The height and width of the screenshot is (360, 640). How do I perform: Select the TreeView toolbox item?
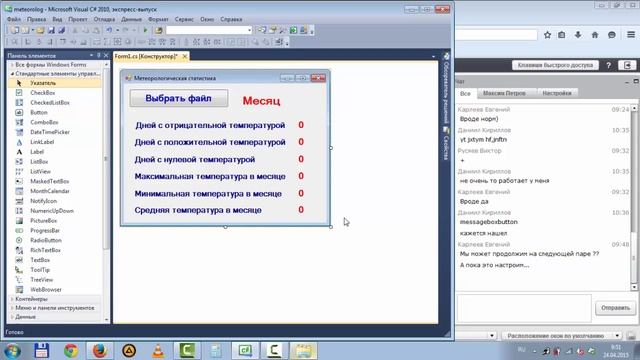tap(42, 280)
